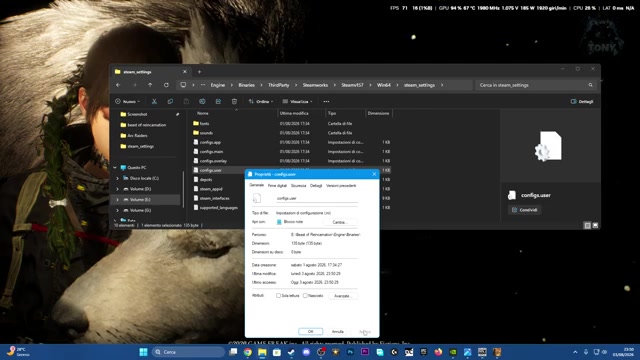640x360 pixels.
Task: Expand Volume (D:) in sidebar
Action: click(x=118, y=189)
